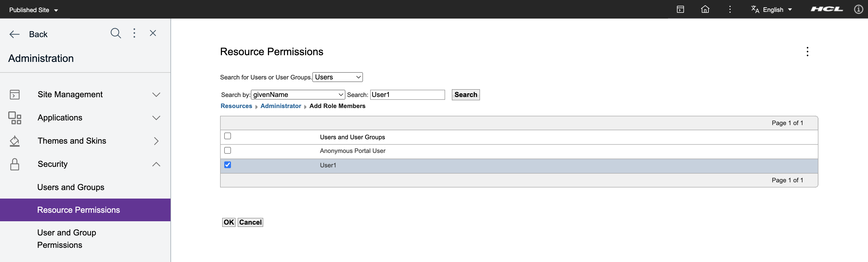Click the Search button

pos(466,94)
